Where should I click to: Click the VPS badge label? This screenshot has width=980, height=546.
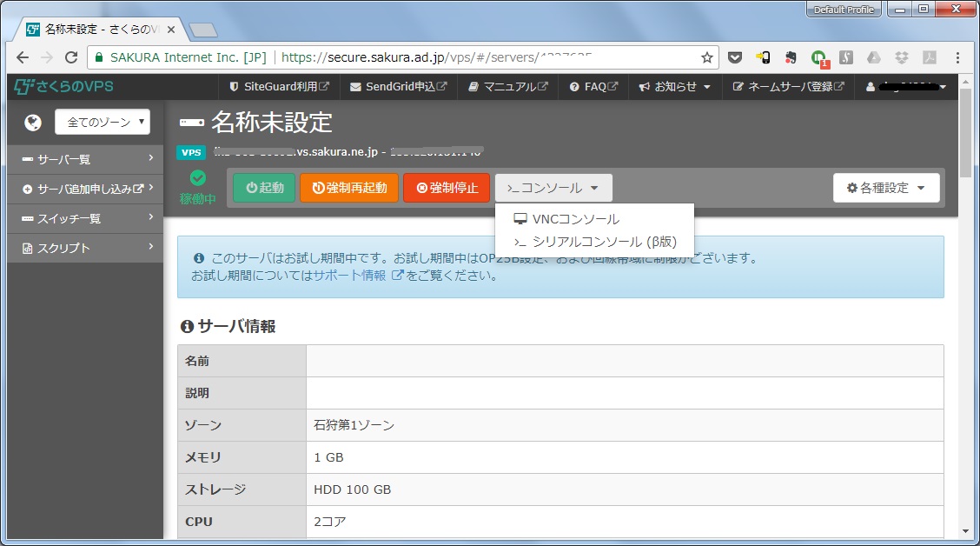[x=191, y=152]
